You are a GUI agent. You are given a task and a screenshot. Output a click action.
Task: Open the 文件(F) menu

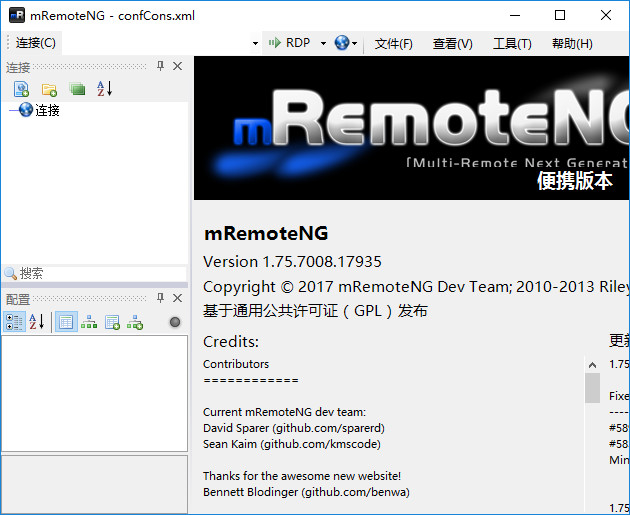(393, 43)
